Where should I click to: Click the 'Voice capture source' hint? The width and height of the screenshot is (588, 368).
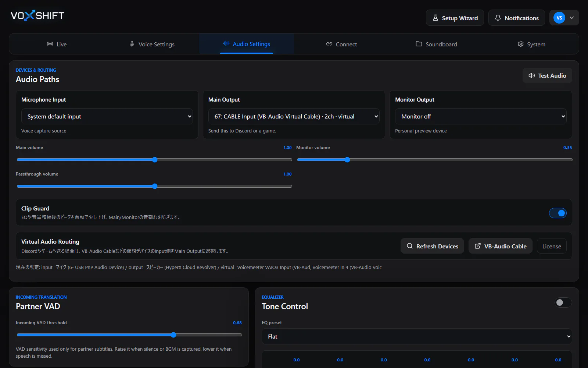44,131
